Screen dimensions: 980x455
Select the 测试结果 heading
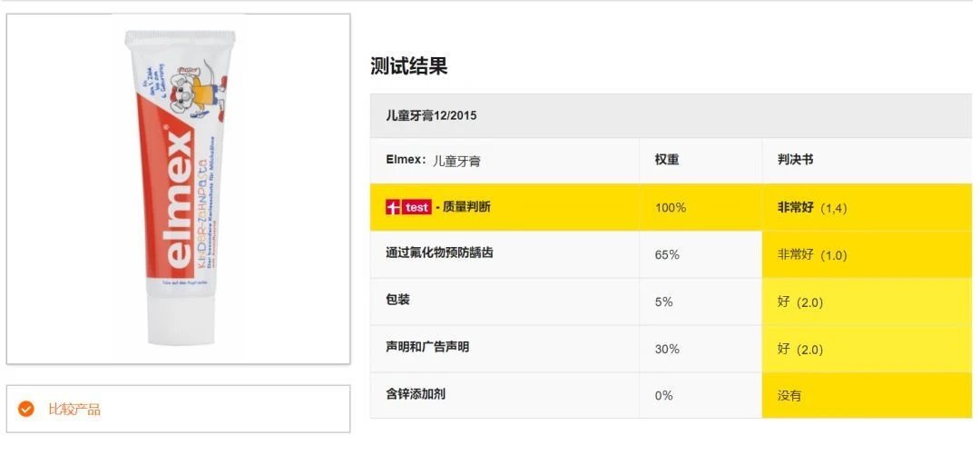[x=408, y=66]
